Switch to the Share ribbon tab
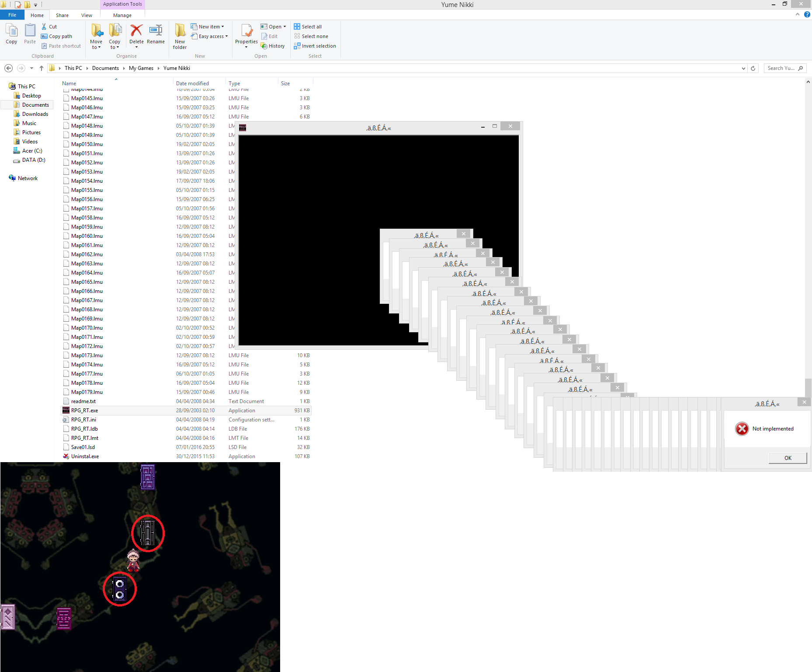 coord(62,15)
